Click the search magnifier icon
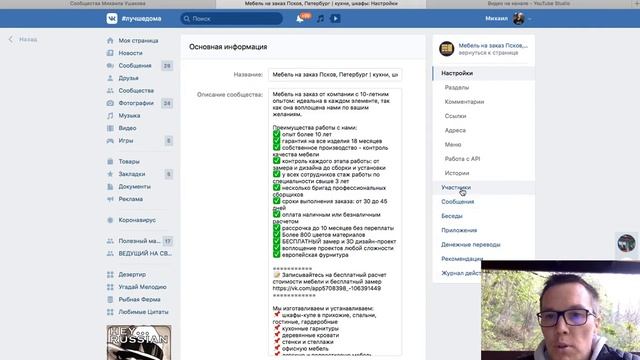This screenshot has height=360, width=640. coord(187,19)
